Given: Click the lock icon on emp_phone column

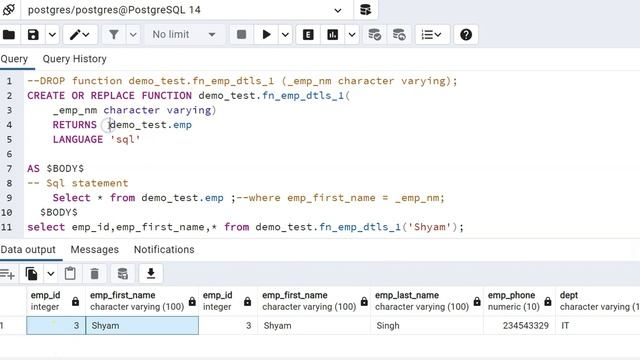Looking at the screenshot, I should click(x=548, y=302).
